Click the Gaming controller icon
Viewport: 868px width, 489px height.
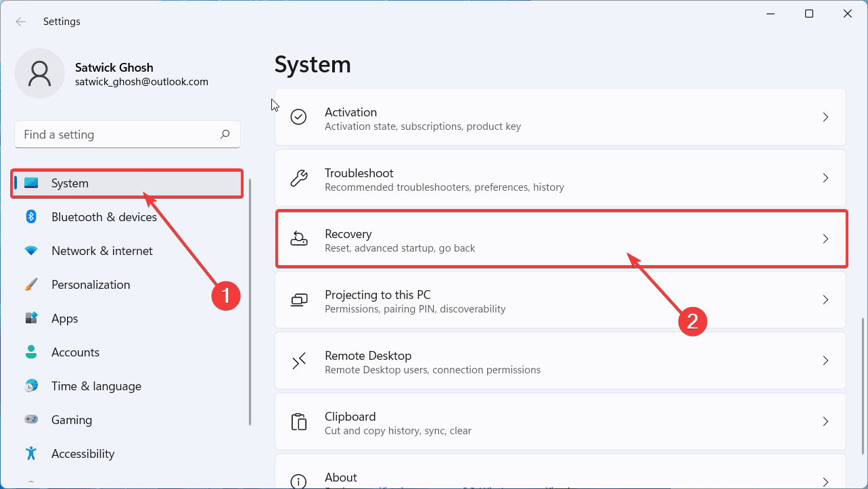tap(31, 419)
